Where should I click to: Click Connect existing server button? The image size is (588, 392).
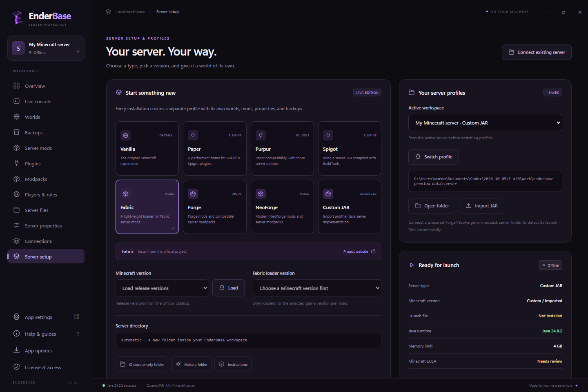point(537,52)
